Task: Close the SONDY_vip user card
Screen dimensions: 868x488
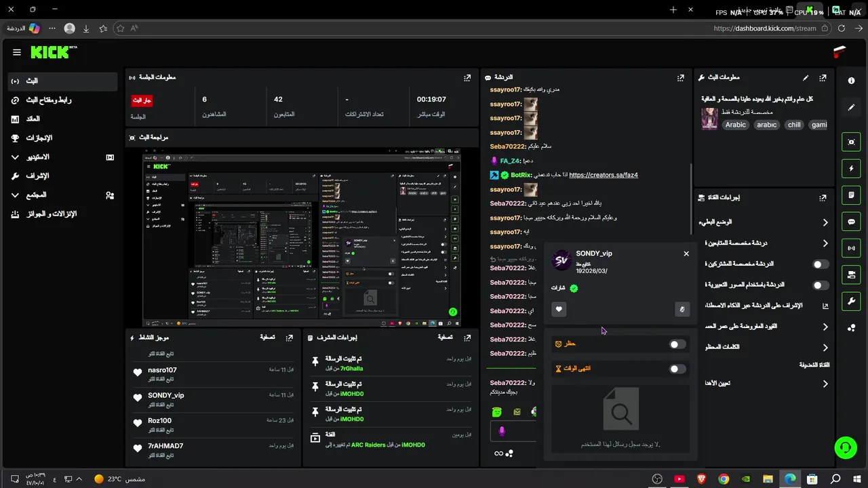Action: coord(686,253)
